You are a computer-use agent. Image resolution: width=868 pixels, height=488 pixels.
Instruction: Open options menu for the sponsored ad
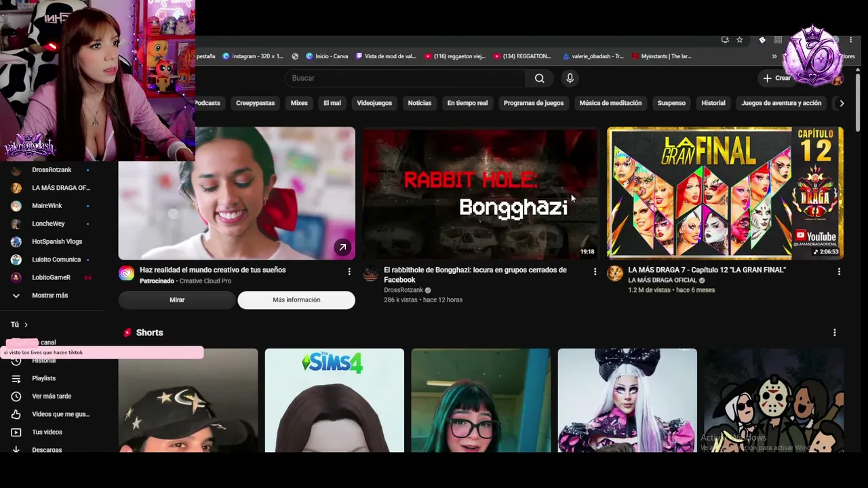click(349, 271)
